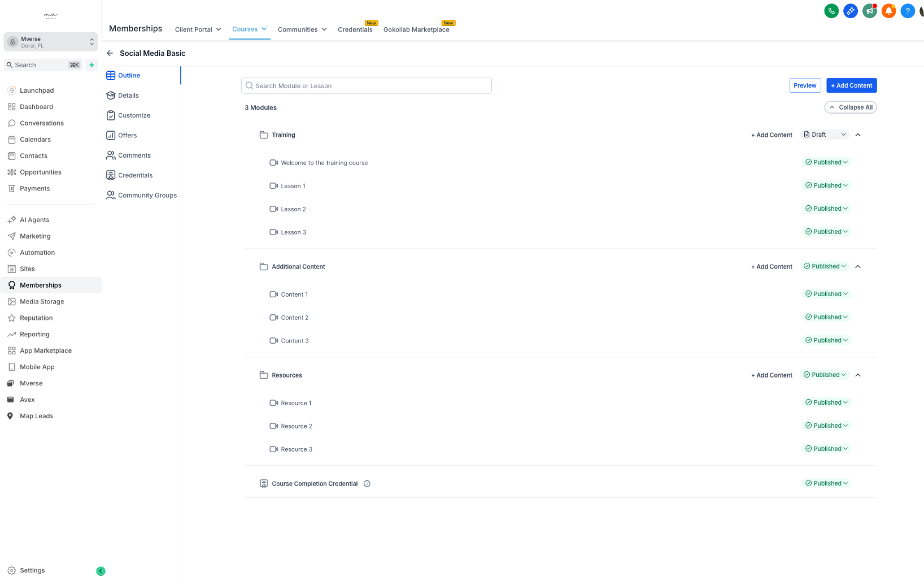Click the sidebar Search box
This screenshot has height=585, width=924.
pyautogui.click(x=43, y=65)
